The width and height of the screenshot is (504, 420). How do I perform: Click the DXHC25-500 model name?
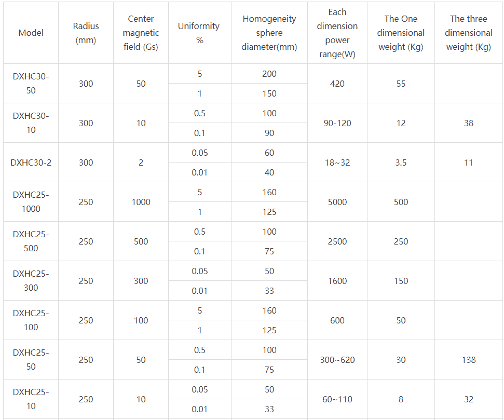(31, 241)
